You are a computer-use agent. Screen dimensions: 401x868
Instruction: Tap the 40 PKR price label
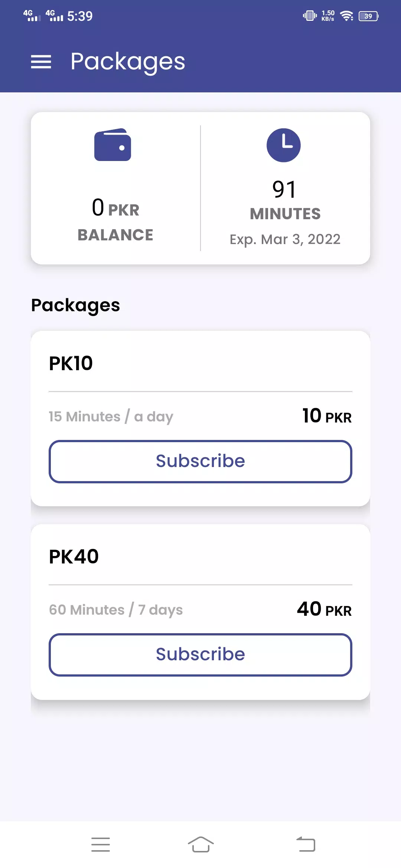tap(324, 609)
